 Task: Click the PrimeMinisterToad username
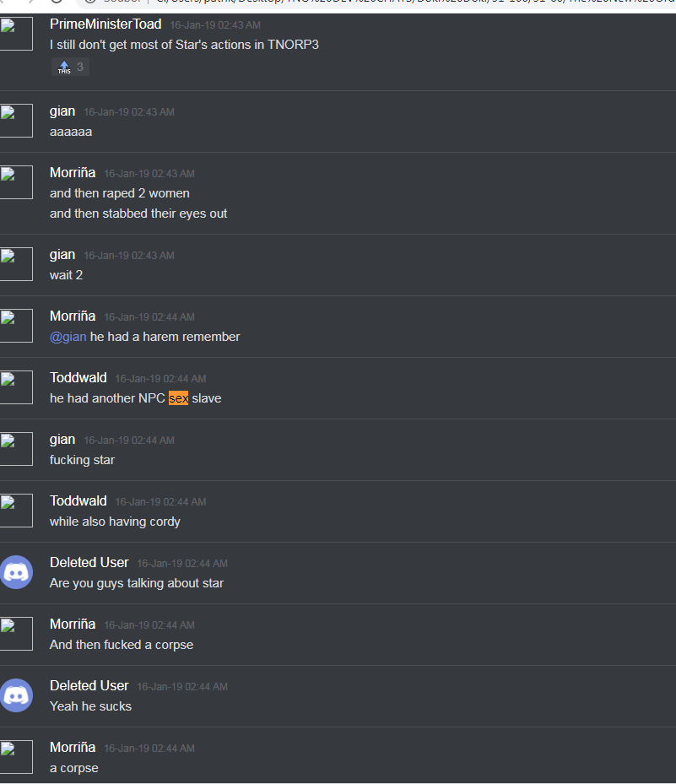pyautogui.click(x=105, y=24)
